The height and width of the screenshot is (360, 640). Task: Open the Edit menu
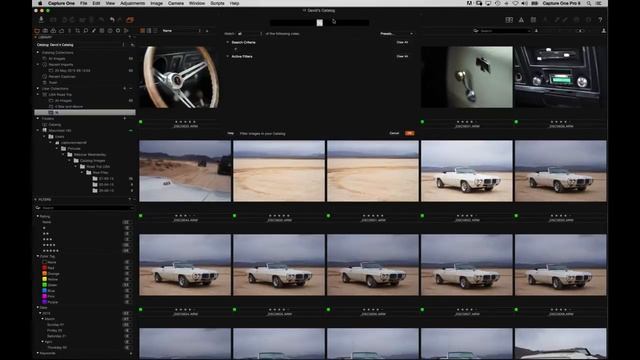[x=96, y=3]
